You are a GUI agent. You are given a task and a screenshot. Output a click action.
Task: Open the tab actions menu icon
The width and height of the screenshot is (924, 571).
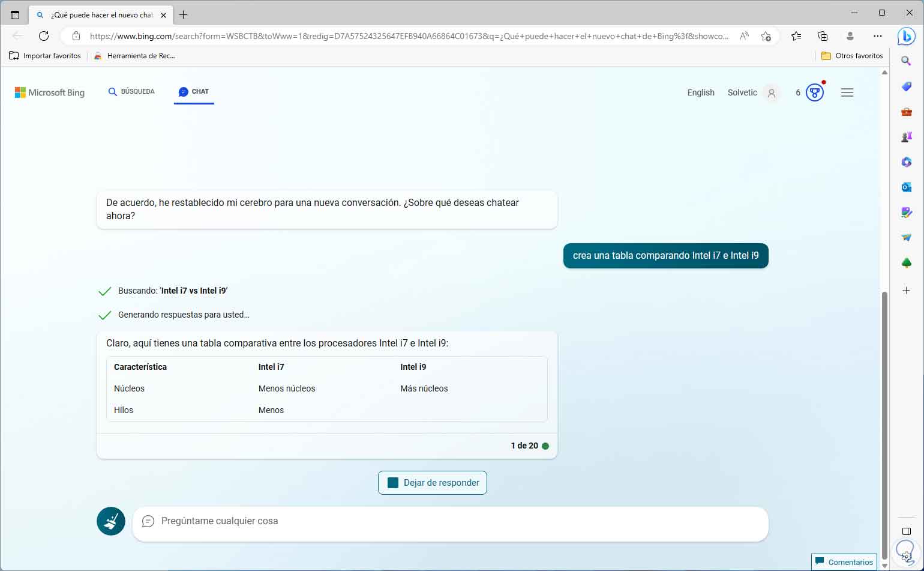[x=15, y=15]
